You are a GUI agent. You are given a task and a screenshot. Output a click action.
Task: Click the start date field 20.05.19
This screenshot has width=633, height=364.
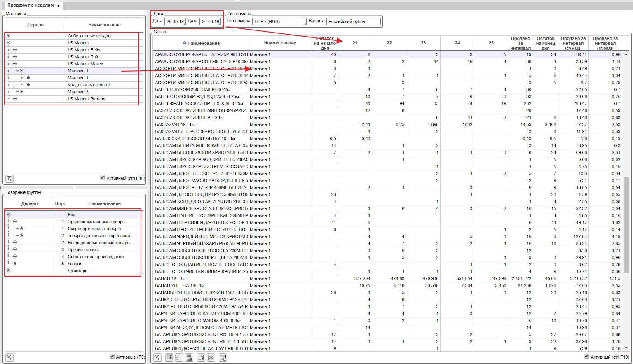[x=175, y=21]
